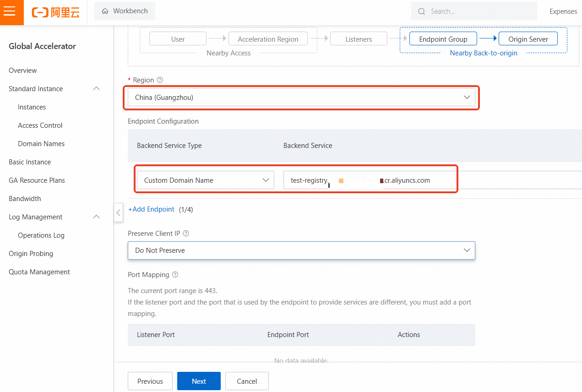
Task: Collapse the left sidebar with arrow handle
Action: tap(119, 212)
